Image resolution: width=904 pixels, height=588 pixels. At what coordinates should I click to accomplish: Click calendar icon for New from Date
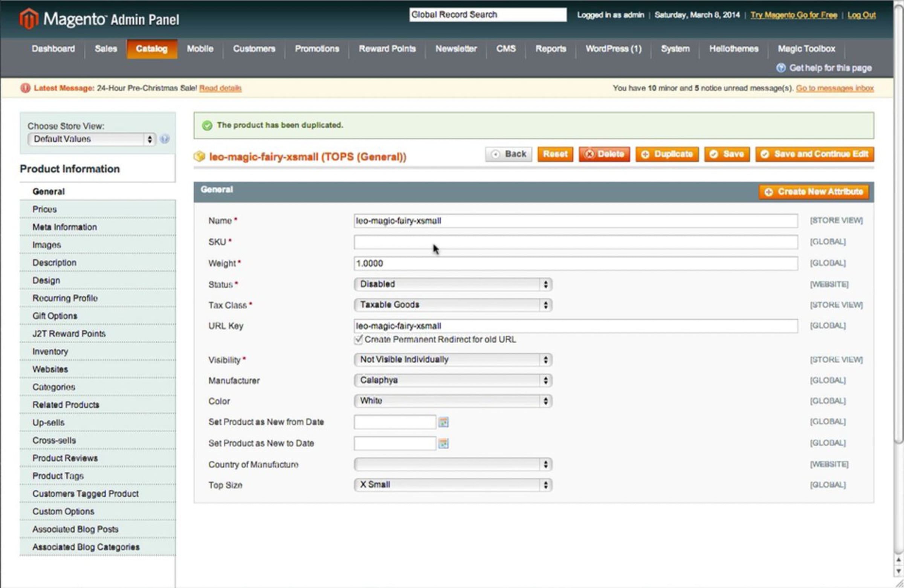[443, 422]
